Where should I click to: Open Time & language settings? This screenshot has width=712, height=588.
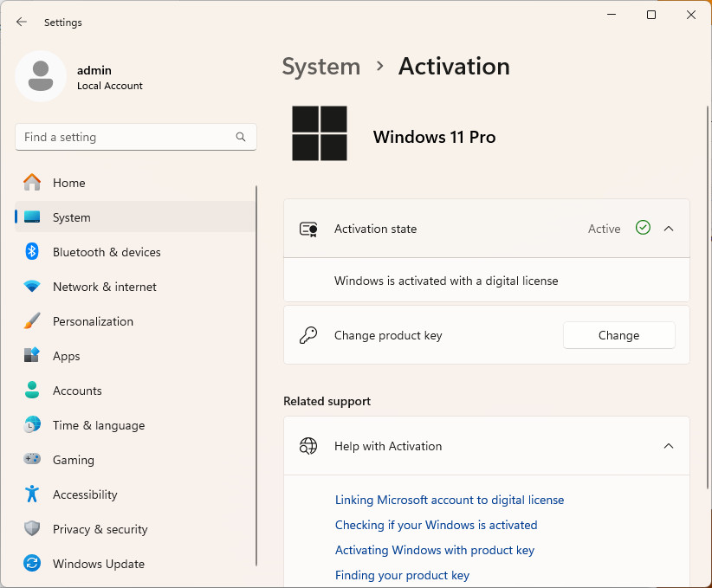(135, 425)
